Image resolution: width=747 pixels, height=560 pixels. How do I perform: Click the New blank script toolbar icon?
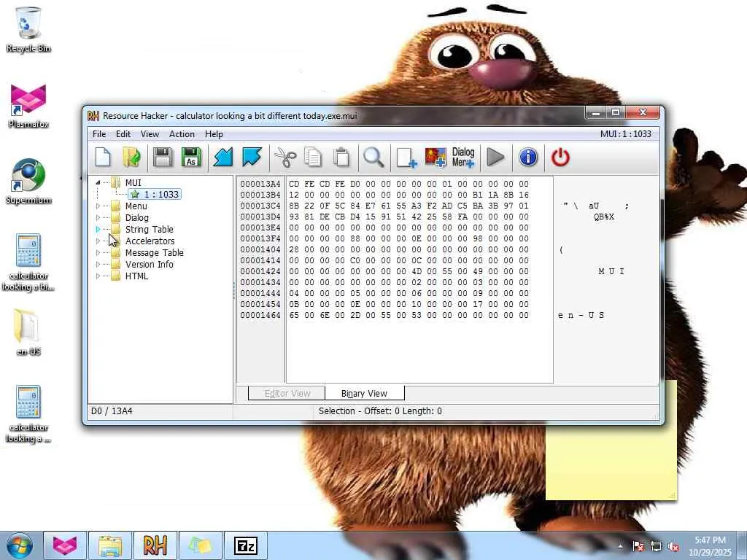click(x=103, y=157)
